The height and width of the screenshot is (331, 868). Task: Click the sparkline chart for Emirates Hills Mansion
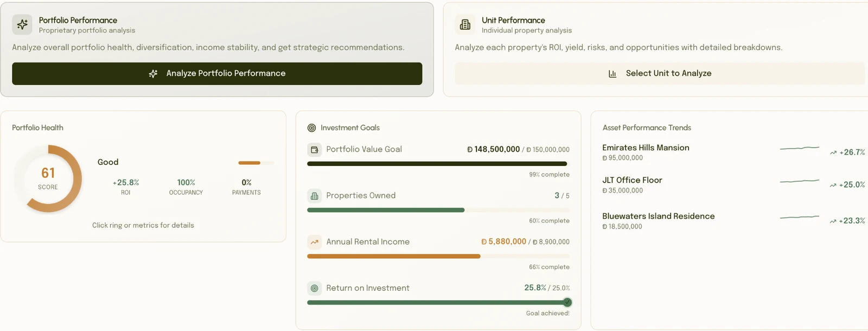tap(800, 148)
